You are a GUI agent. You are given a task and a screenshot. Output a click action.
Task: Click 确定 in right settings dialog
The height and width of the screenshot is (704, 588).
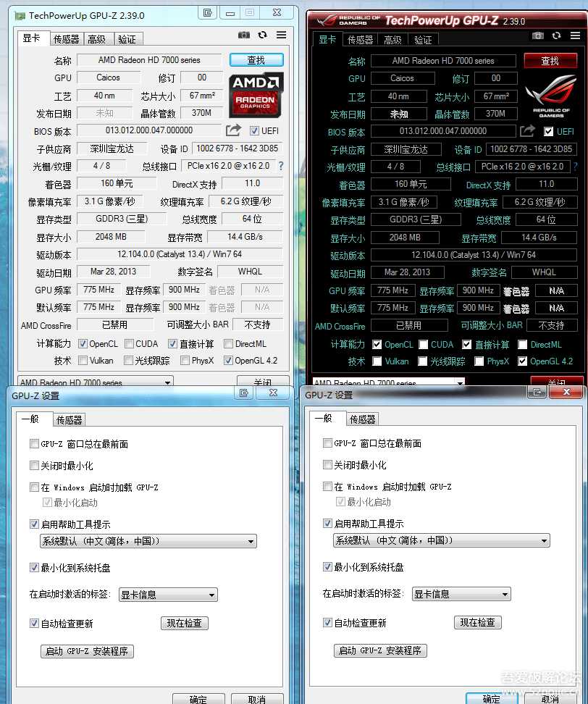[492, 698]
